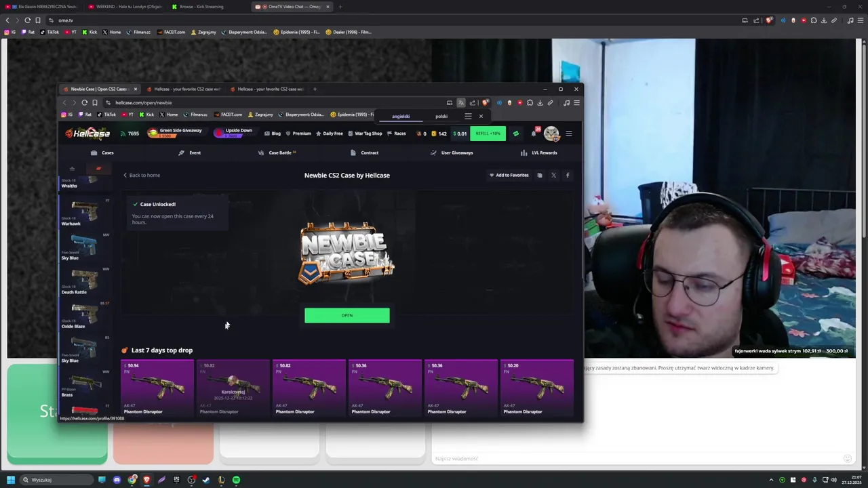The image size is (868, 488).
Task: Add the Newbie case to Favorites
Action: pyautogui.click(x=509, y=176)
